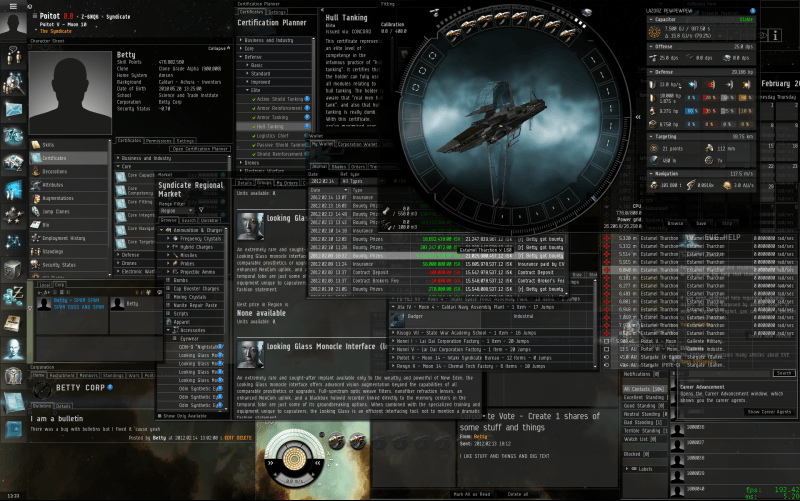Open the All Types wallet dropdown
The width and height of the screenshot is (800, 501).
[x=363, y=181]
